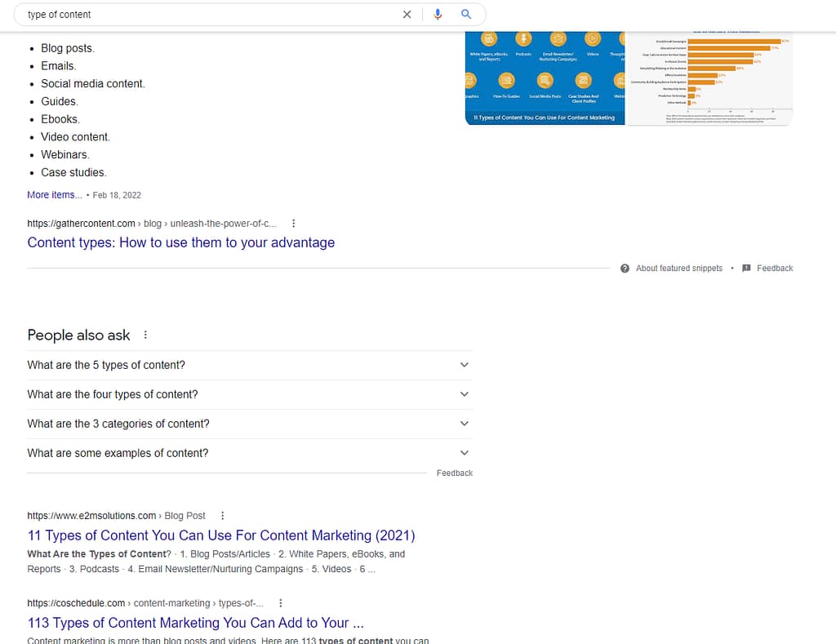Click the 'People also ask' heading
Viewport: 836px width, 644px height.
tap(78, 335)
